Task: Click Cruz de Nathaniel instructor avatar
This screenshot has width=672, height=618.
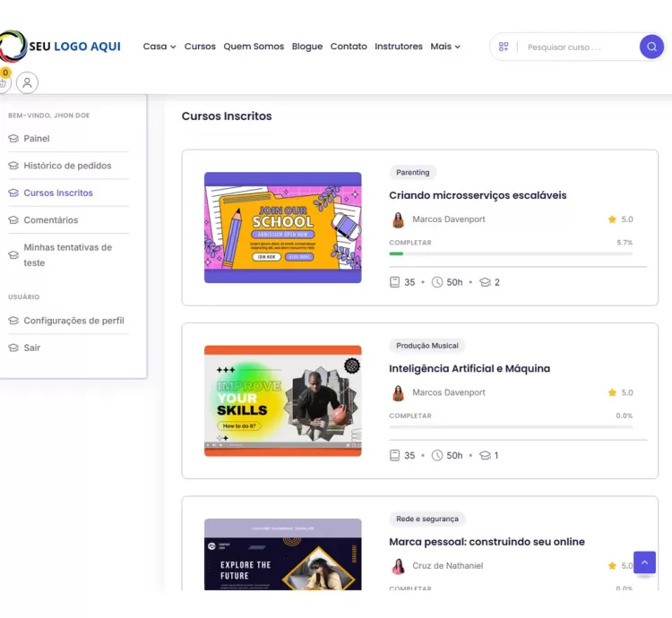Action: click(398, 566)
